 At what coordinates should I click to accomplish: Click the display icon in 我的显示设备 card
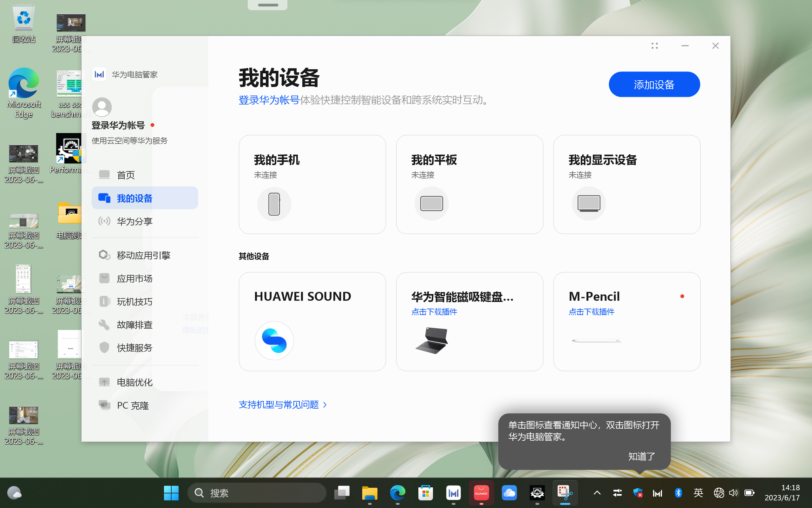point(589,204)
